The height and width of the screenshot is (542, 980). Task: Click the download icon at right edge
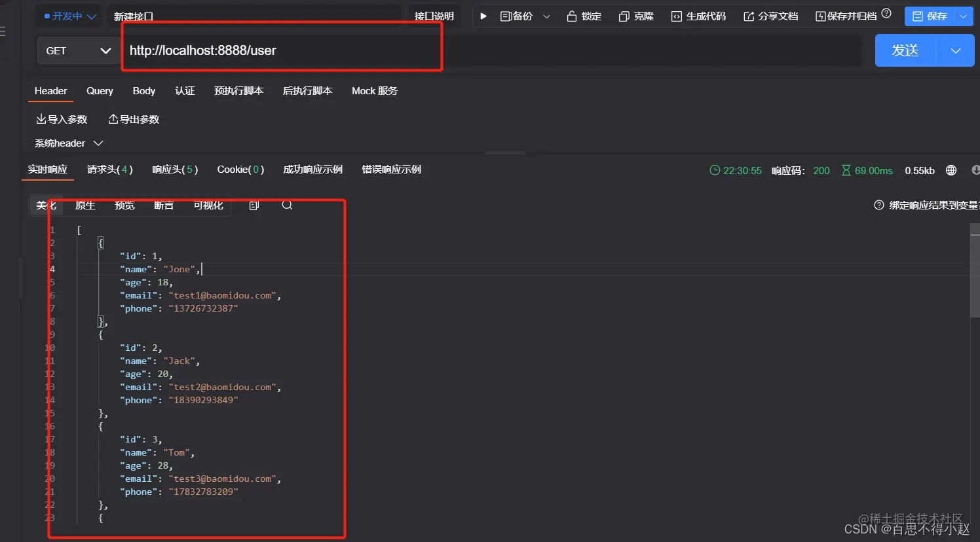[975, 170]
